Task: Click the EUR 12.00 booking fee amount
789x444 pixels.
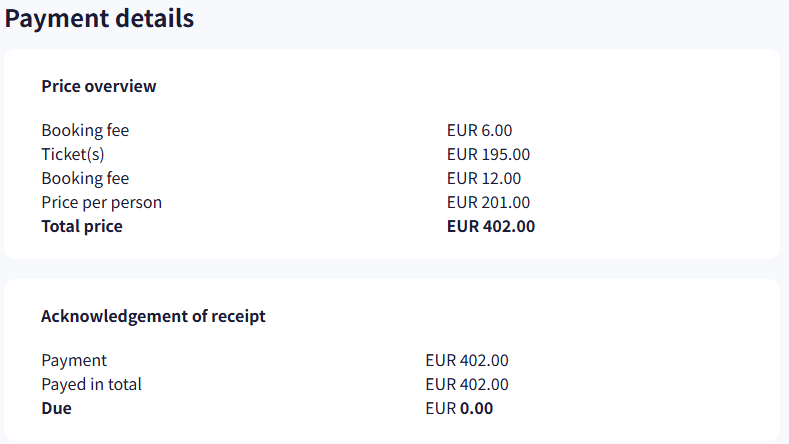Action: pos(484,178)
